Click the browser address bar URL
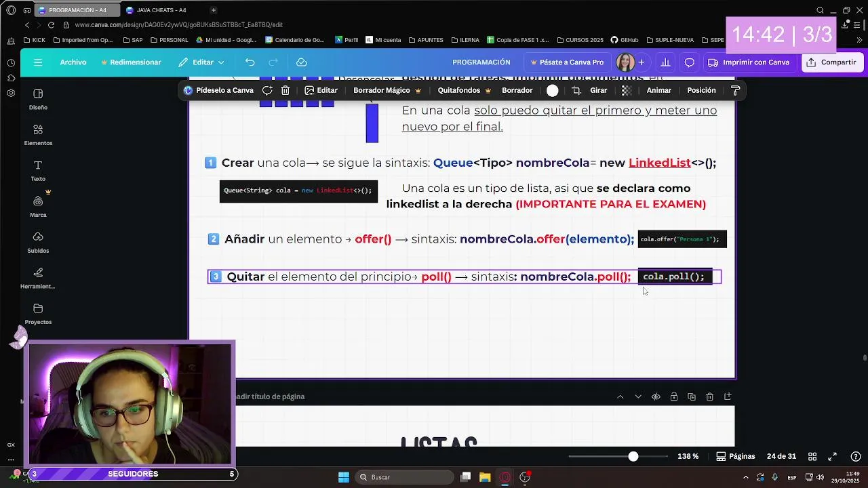The image size is (868, 488). tap(179, 25)
